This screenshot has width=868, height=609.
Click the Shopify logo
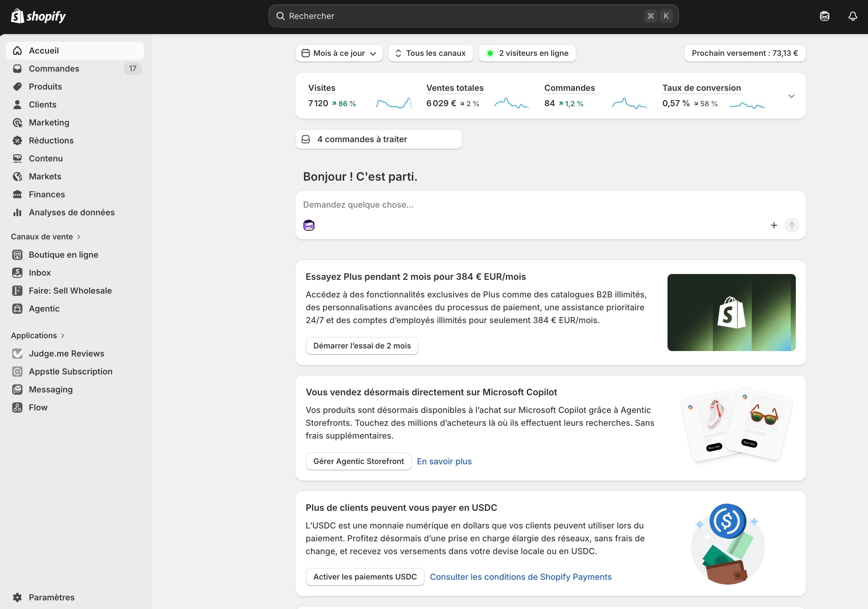click(38, 16)
